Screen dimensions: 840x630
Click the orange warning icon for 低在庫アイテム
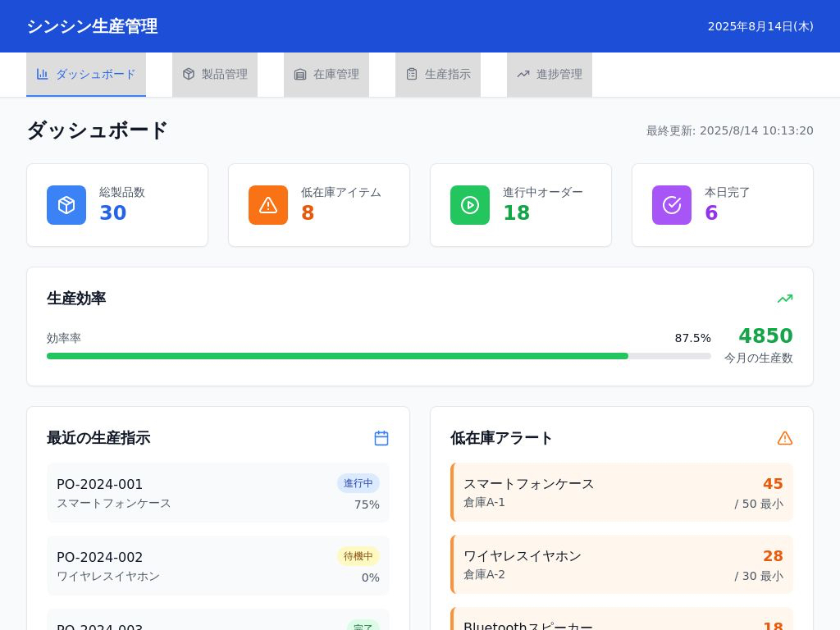pos(268,205)
